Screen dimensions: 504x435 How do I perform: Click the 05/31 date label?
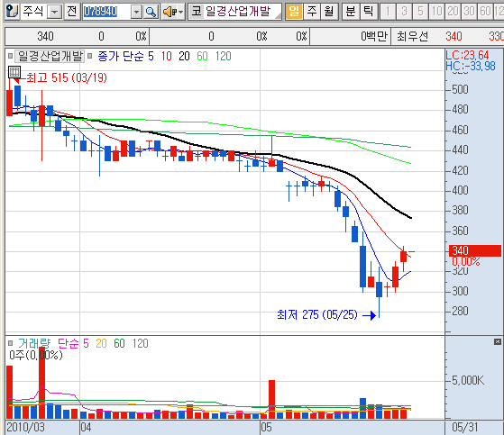click(x=465, y=428)
